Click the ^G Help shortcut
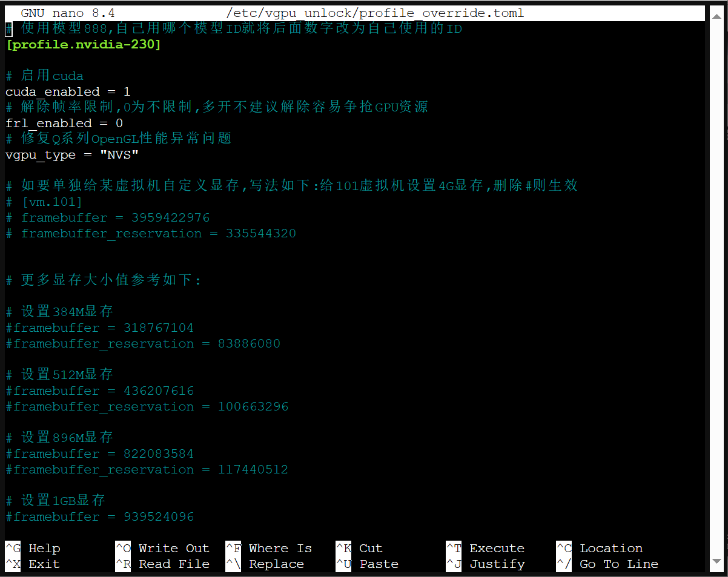This screenshot has width=728, height=577. tap(33, 548)
